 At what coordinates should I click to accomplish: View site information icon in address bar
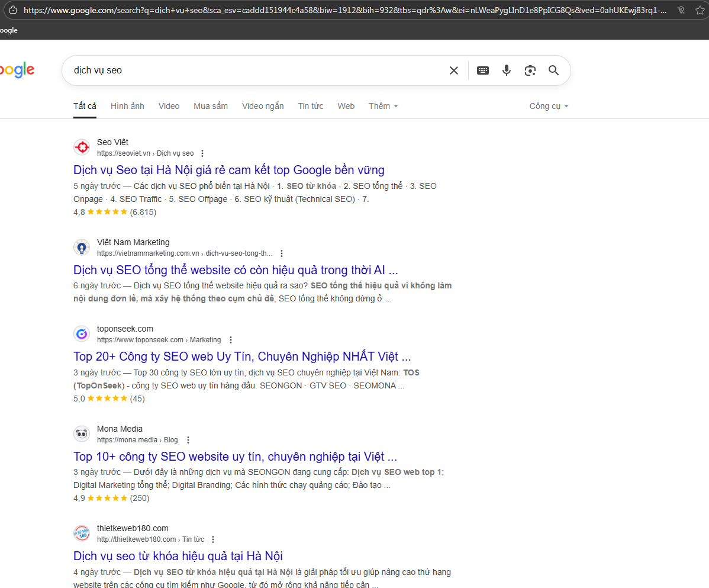click(13, 10)
